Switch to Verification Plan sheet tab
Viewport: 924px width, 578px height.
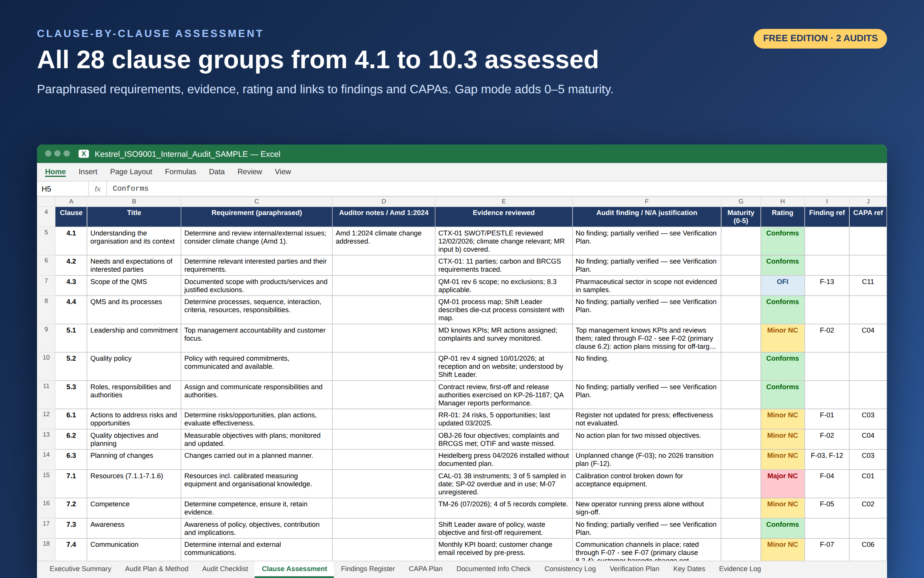pyautogui.click(x=634, y=569)
